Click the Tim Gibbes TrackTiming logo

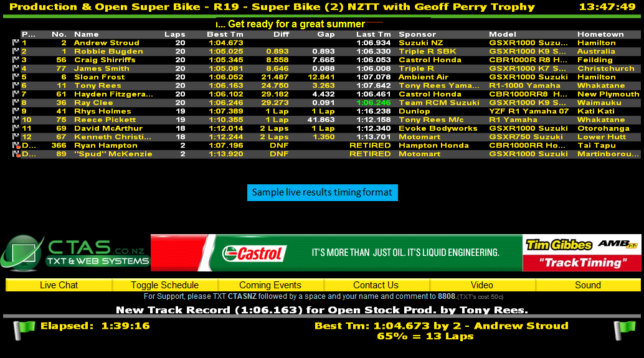582,253
